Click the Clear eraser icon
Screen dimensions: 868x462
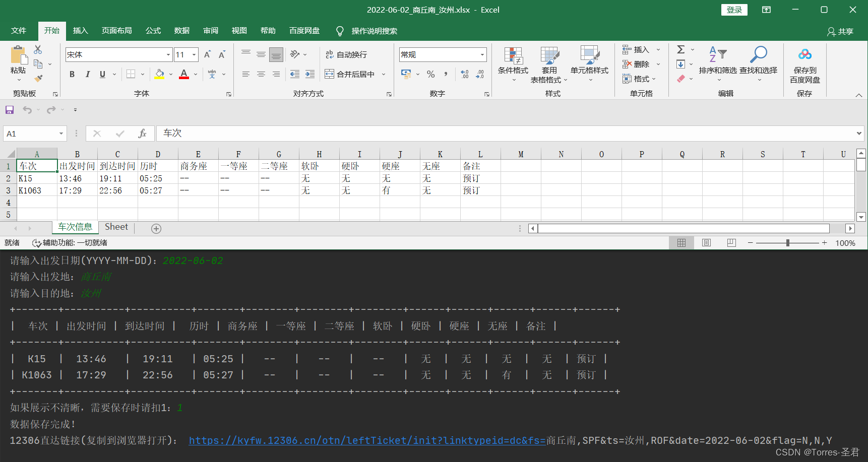680,79
